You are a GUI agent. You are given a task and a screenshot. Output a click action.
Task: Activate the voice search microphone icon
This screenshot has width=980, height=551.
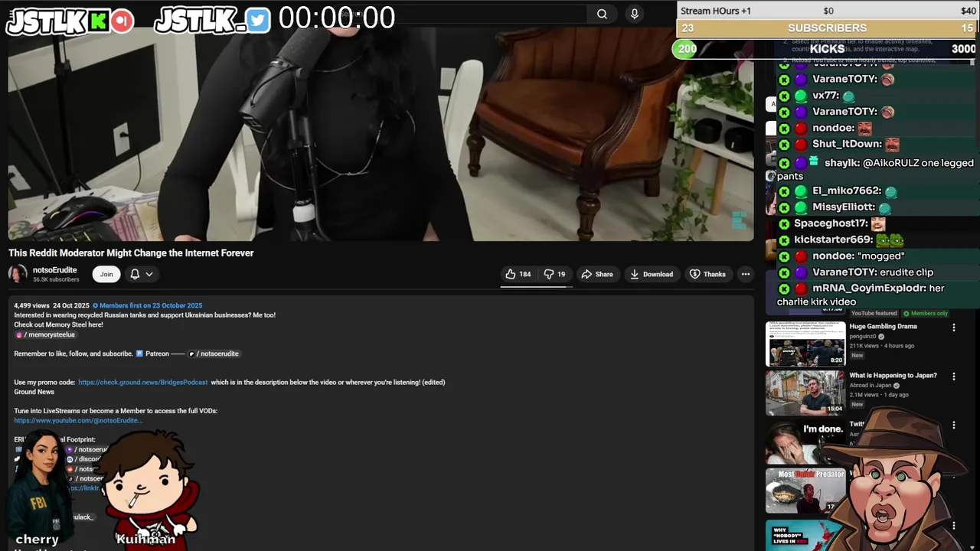(634, 14)
